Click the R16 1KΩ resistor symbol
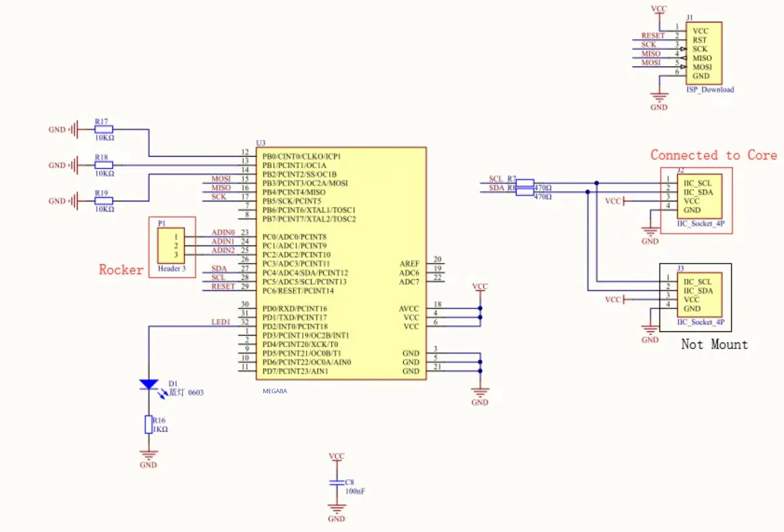This screenshot has width=784, height=532. [148, 424]
